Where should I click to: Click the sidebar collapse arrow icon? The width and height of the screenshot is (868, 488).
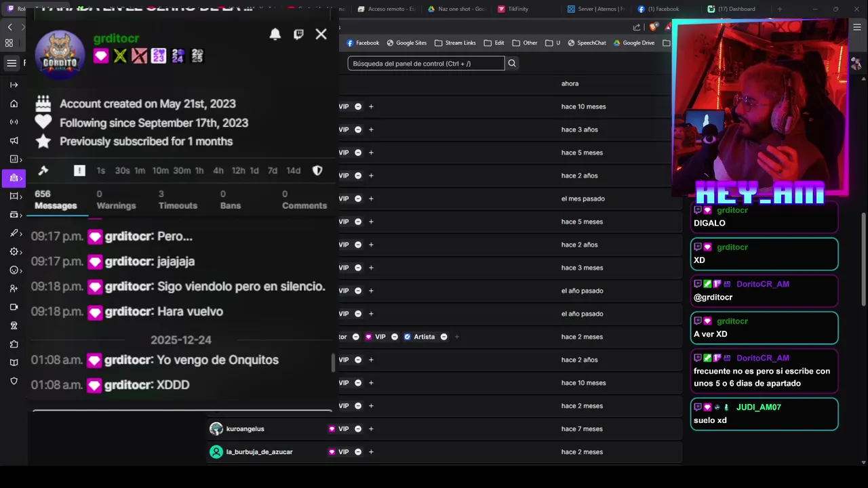pos(14,85)
